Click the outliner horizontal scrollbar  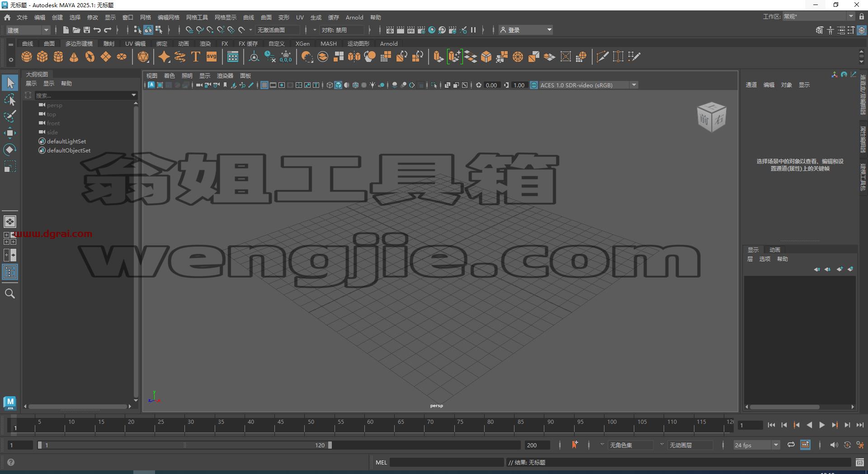tap(78, 407)
